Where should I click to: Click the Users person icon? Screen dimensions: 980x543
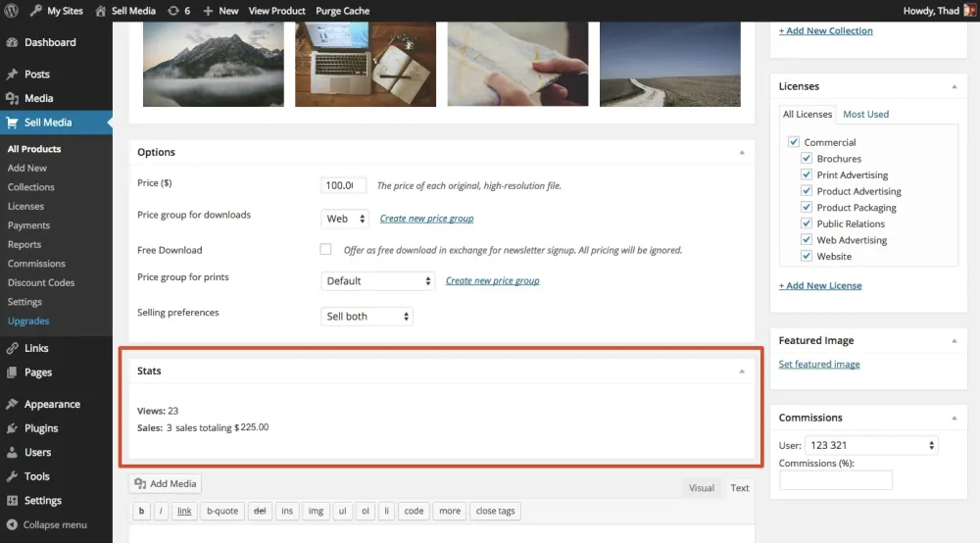click(x=12, y=453)
